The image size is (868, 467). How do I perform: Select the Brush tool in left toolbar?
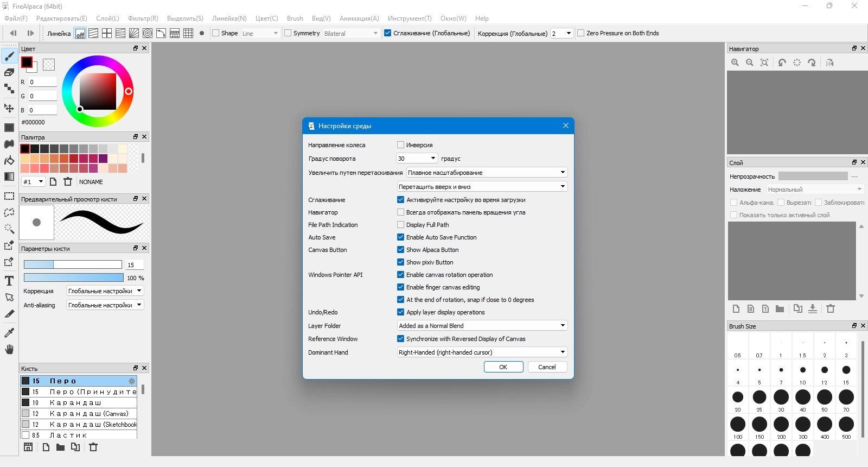(9, 56)
